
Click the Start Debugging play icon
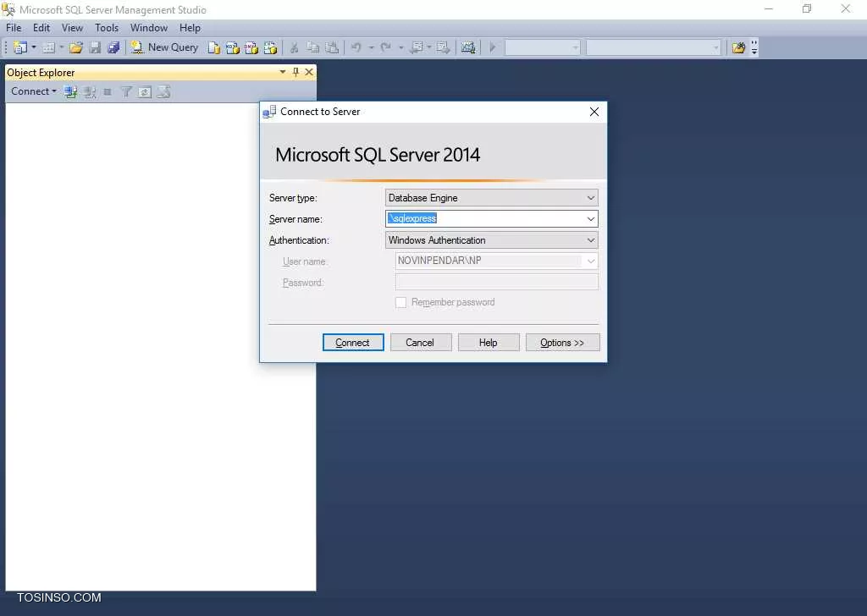pos(493,47)
